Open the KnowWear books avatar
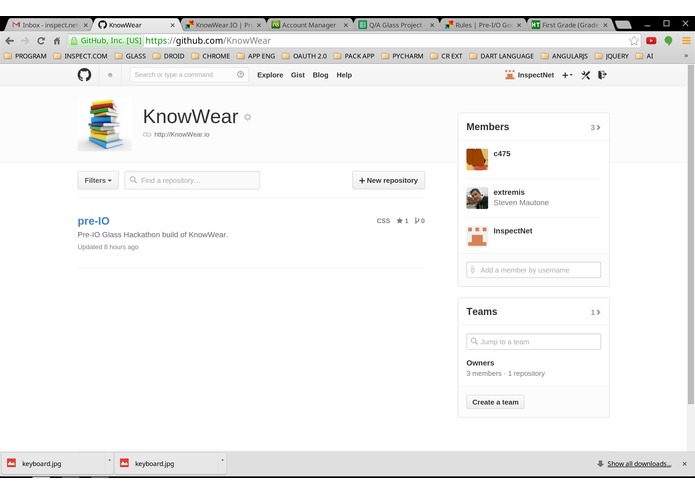The height and width of the screenshot is (494, 695). [105, 124]
